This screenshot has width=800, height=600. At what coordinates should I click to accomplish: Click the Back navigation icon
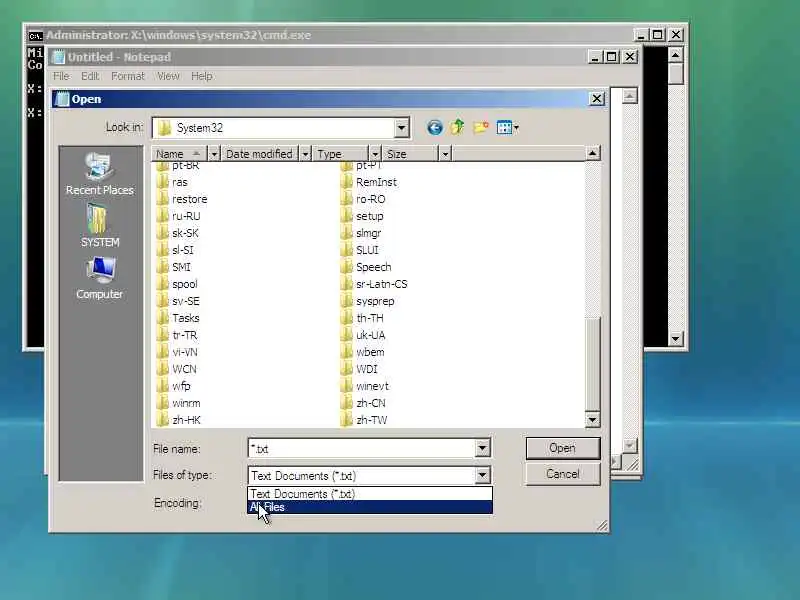click(x=434, y=128)
